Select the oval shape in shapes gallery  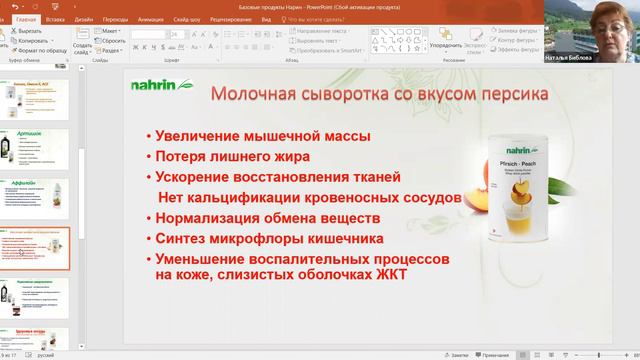409,31
